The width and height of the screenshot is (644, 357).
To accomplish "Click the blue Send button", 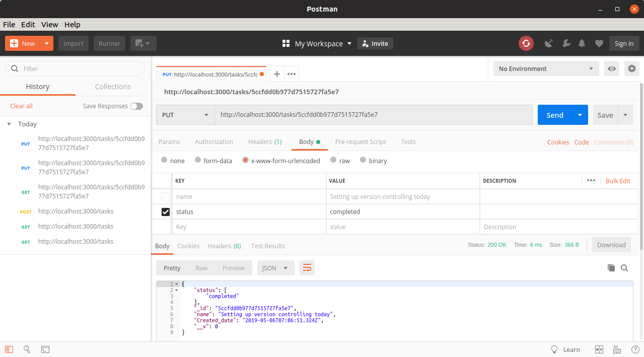I will point(555,115).
